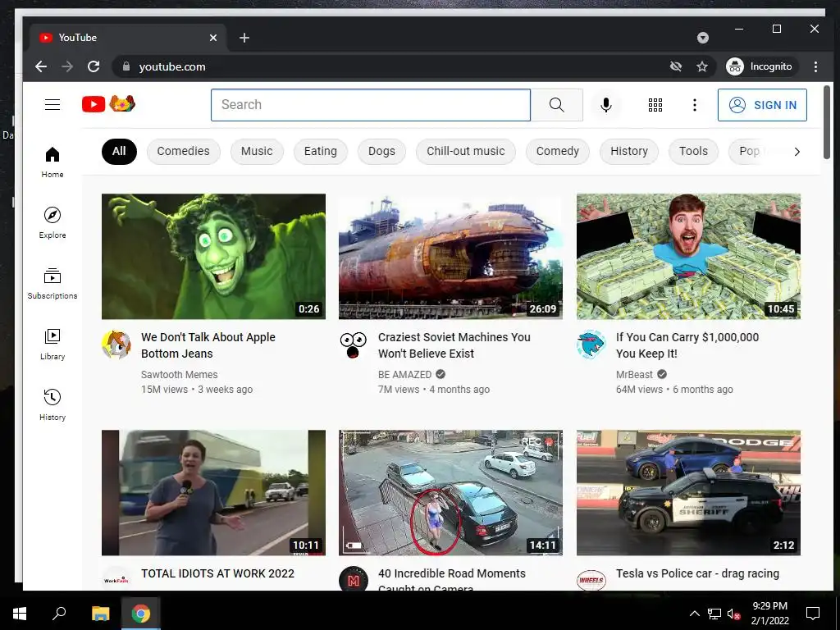Start voice search with the microphone
The image size is (840, 630).
[606, 105]
